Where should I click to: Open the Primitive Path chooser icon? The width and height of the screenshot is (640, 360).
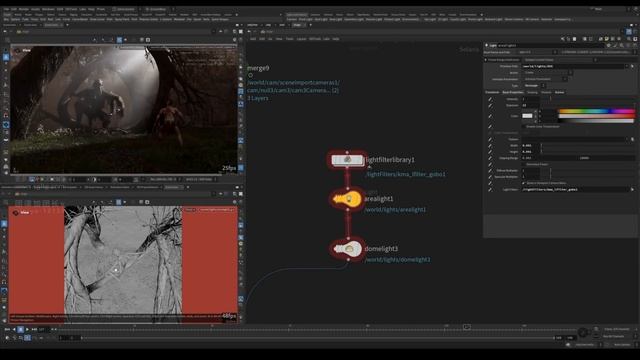point(632,66)
